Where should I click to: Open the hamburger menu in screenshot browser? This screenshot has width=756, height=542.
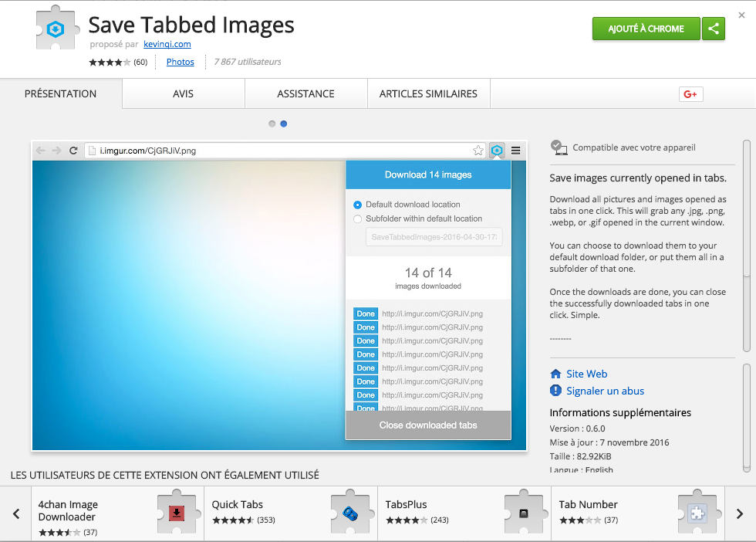coord(515,151)
